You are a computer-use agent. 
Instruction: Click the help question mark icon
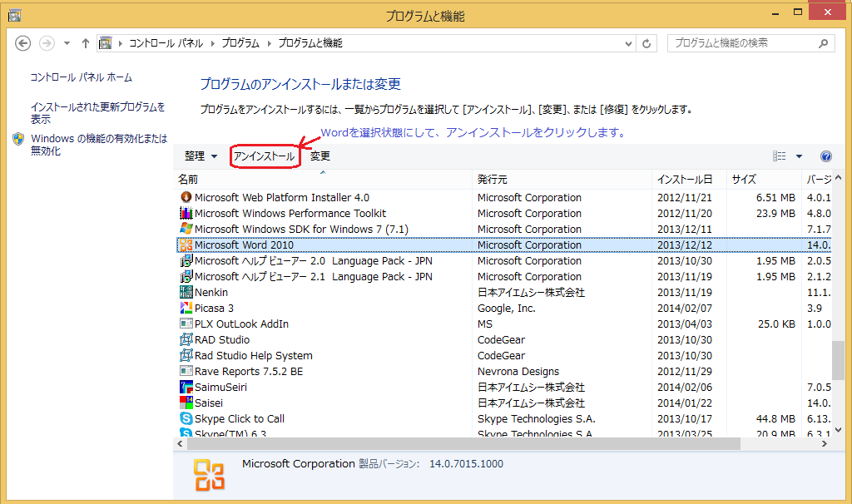pos(825,156)
